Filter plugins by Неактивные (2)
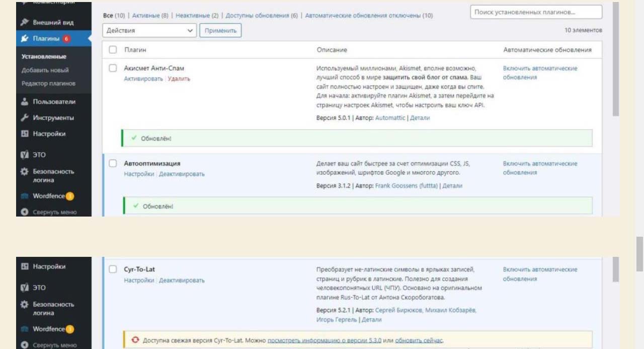The image size is (644, 349). (197, 16)
